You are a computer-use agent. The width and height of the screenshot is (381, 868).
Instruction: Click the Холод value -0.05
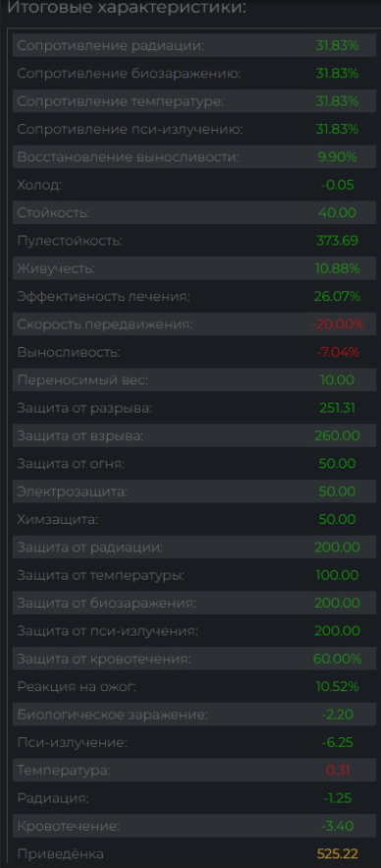click(x=338, y=185)
